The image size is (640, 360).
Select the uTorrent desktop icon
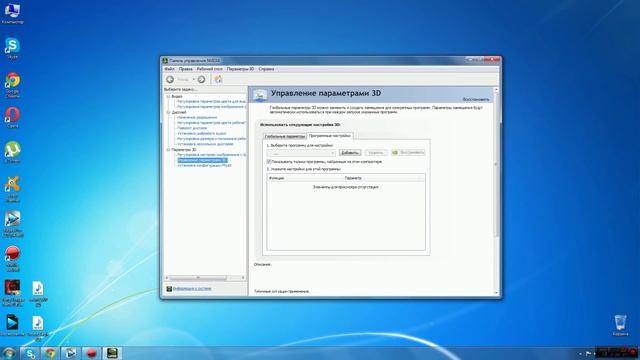12,152
